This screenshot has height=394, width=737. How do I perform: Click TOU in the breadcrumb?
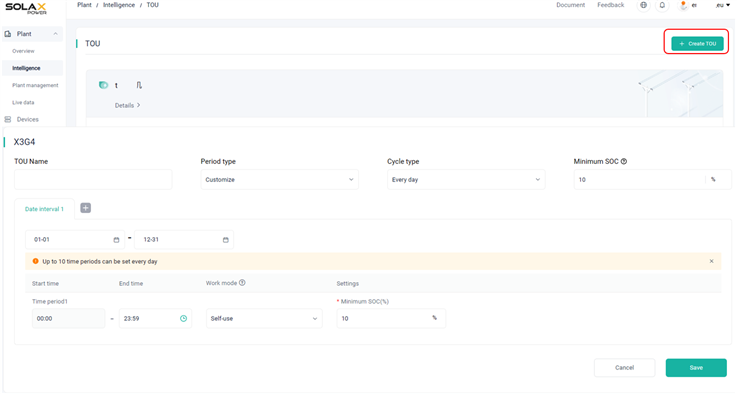(x=153, y=5)
